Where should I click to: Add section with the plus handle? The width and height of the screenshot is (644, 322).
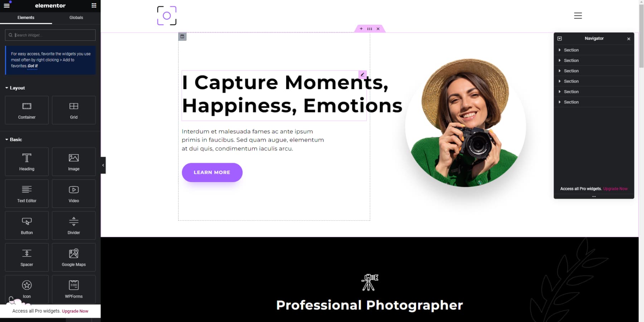pyautogui.click(x=361, y=29)
